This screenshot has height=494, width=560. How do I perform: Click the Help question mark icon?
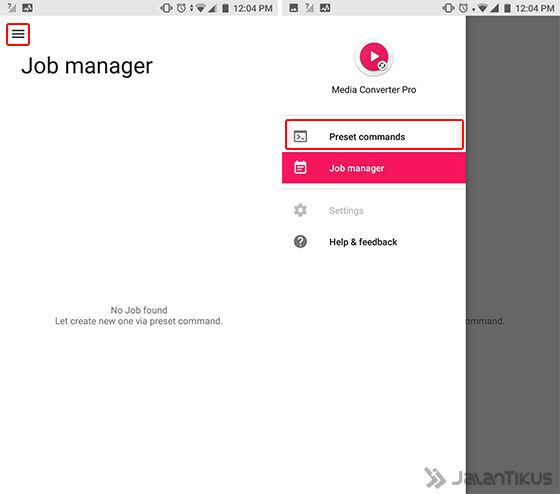point(300,241)
